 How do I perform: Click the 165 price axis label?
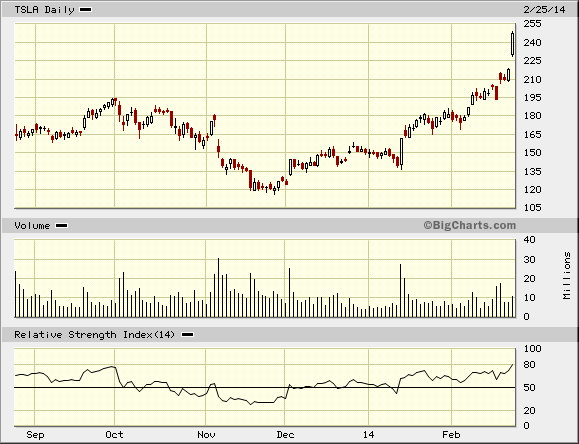[x=532, y=134]
